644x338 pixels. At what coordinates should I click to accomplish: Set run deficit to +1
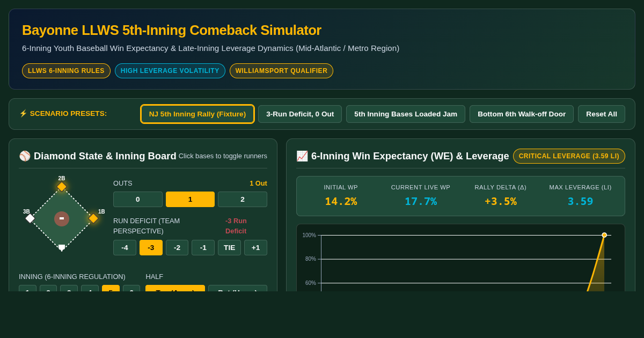tap(255, 248)
